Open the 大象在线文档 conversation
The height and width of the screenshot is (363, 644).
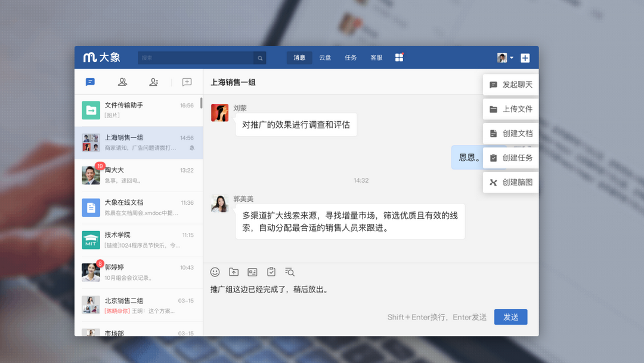click(x=139, y=208)
